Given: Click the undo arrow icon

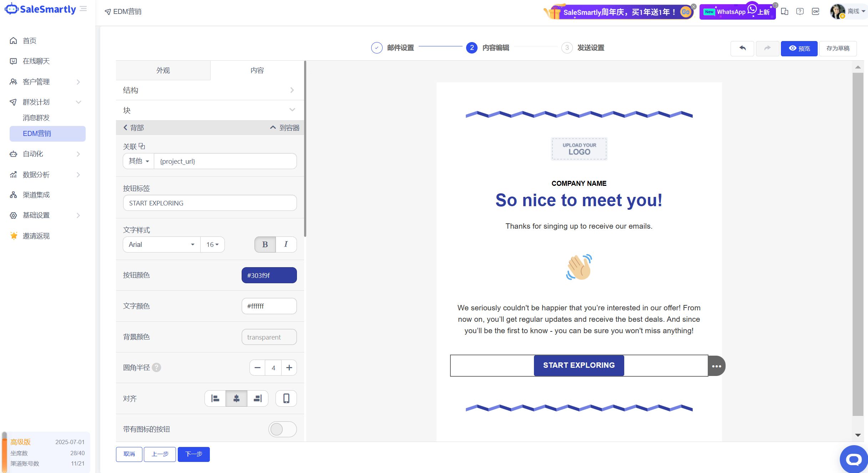Looking at the screenshot, I should pos(742,48).
